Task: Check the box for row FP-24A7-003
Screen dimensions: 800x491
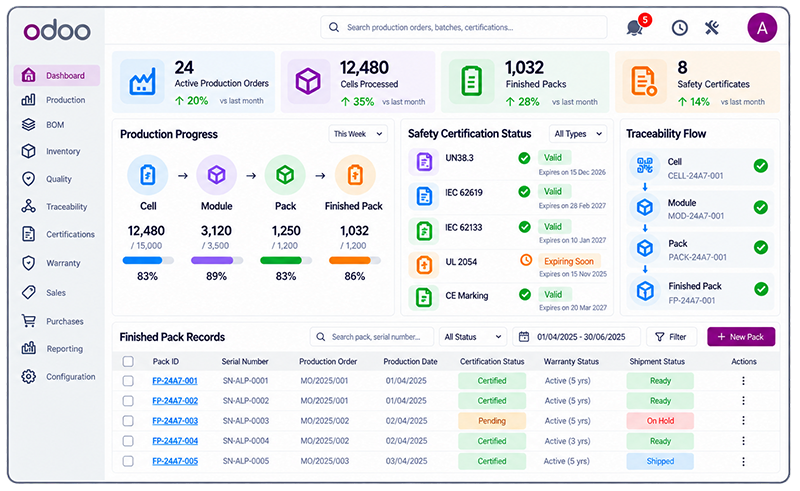Action: tap(128, 421)
